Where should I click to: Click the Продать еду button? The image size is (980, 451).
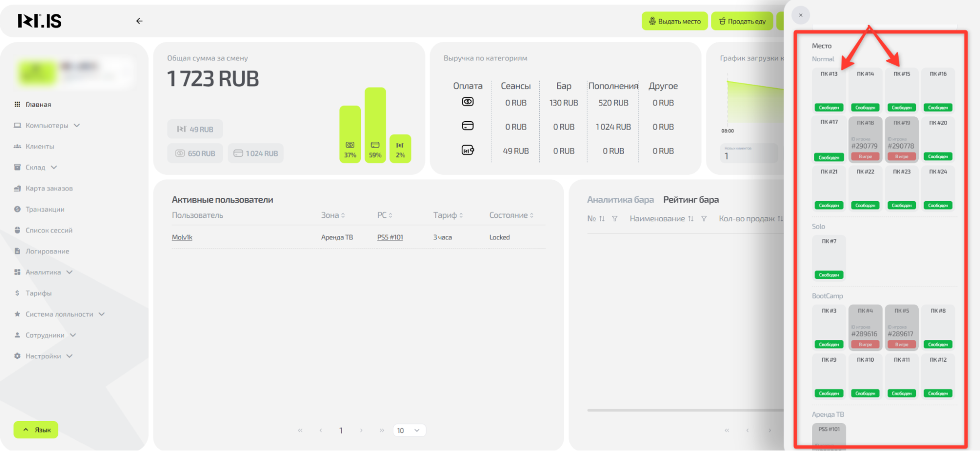tap(742, 21)
